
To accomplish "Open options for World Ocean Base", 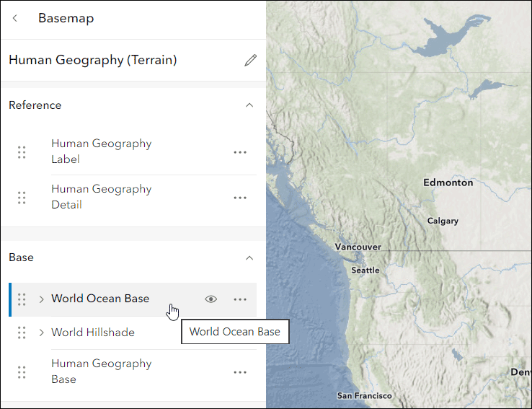I will coord(240,299).
